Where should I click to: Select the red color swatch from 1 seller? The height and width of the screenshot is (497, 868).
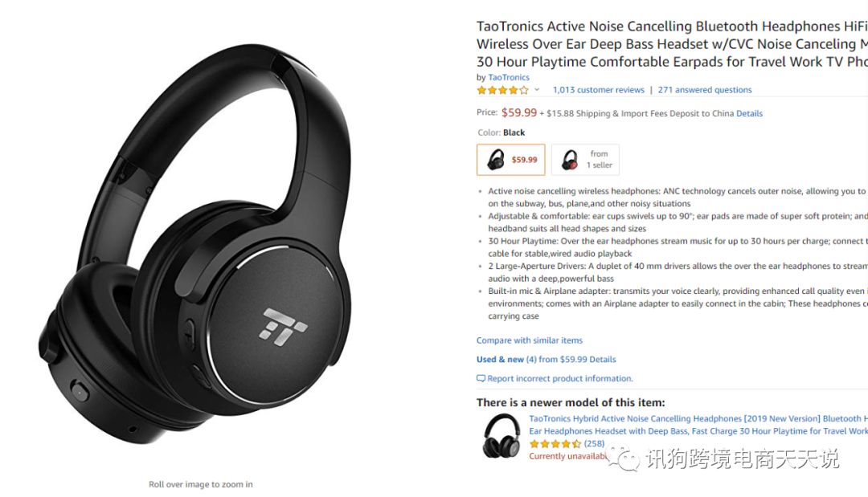coord(585,160)
